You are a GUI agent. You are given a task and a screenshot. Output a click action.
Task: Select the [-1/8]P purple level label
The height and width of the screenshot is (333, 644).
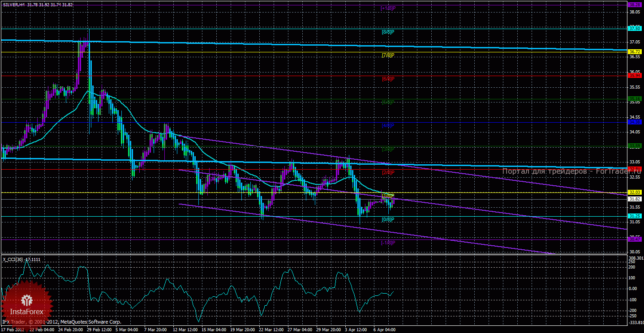[x=388, y=243]
